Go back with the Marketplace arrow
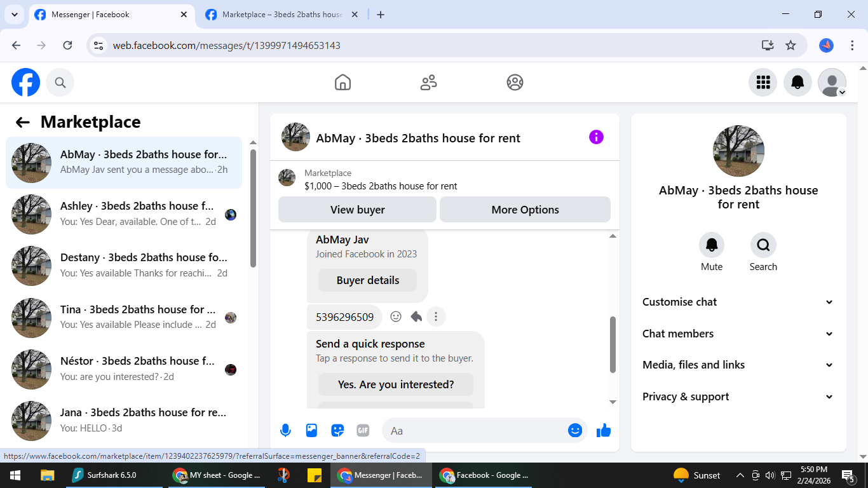868x488 pixels. pos(23,123)
